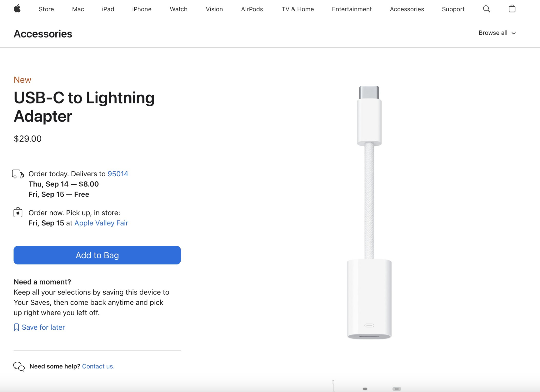This screenshot has height=392, width=540.
Task: Open the shopping bag icon
Action: click(512, 9)
